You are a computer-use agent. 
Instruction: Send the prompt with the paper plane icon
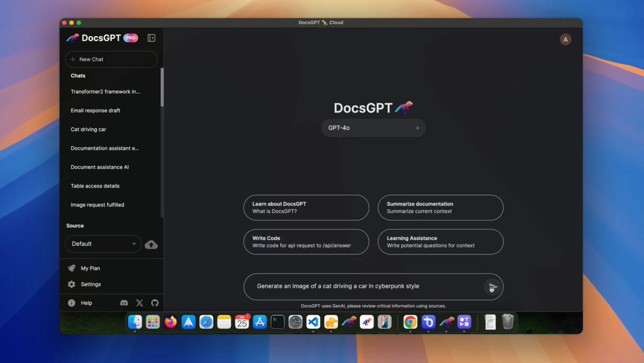493,287
